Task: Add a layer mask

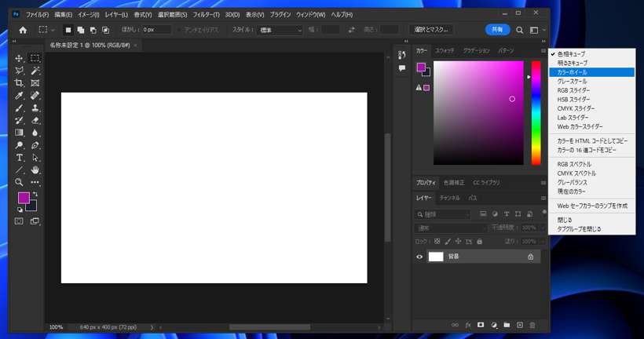Action: coord(481,325)
